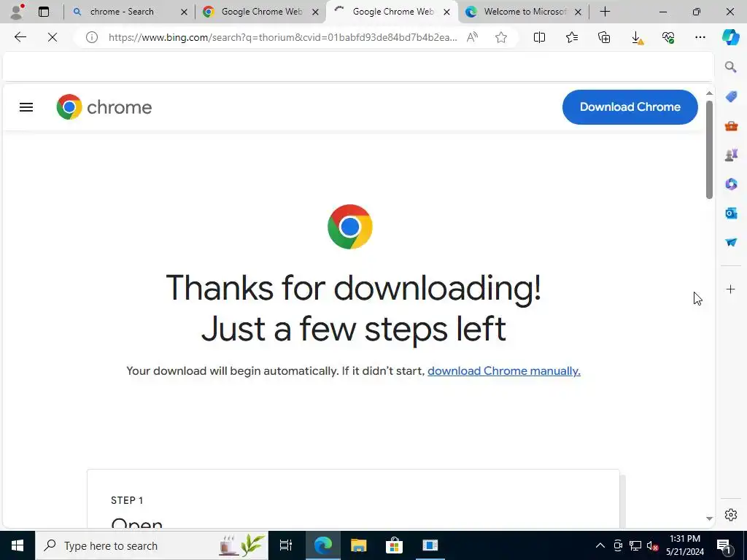Click the taskbar search box

pyautogui.click(x=152, y=545)
